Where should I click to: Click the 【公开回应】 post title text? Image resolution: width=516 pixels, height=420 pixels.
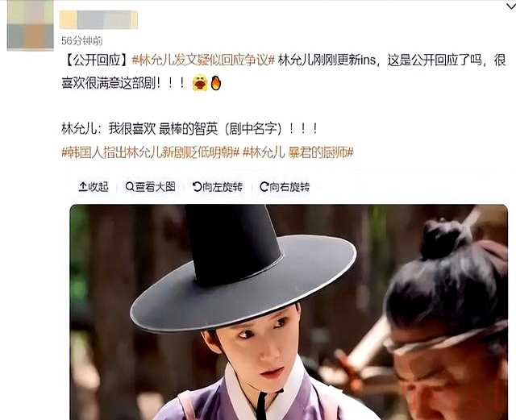[x=97, y=60]
